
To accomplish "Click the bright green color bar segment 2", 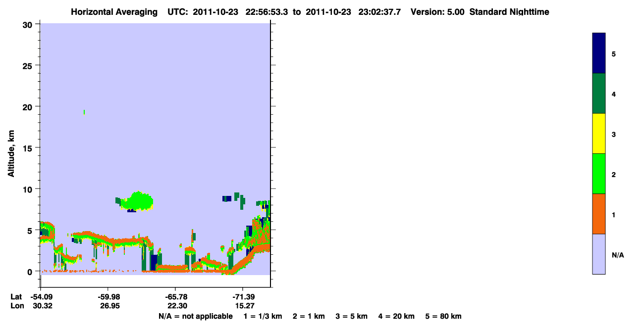I will pos(599,174).
